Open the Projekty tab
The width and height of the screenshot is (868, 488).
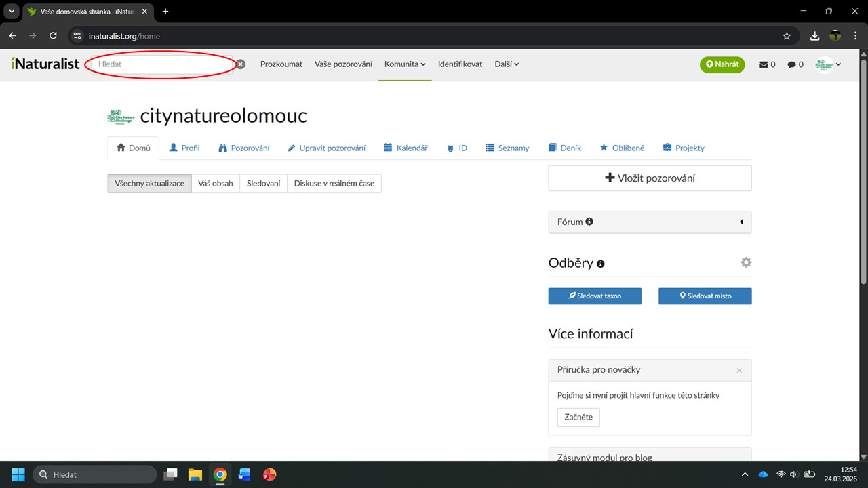(x=684, y=148)
